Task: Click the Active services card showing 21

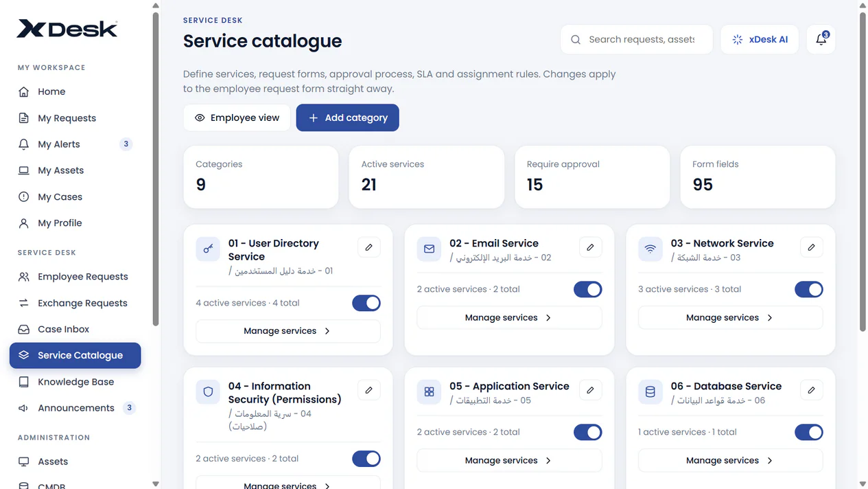Action: [x=427, y=177]
